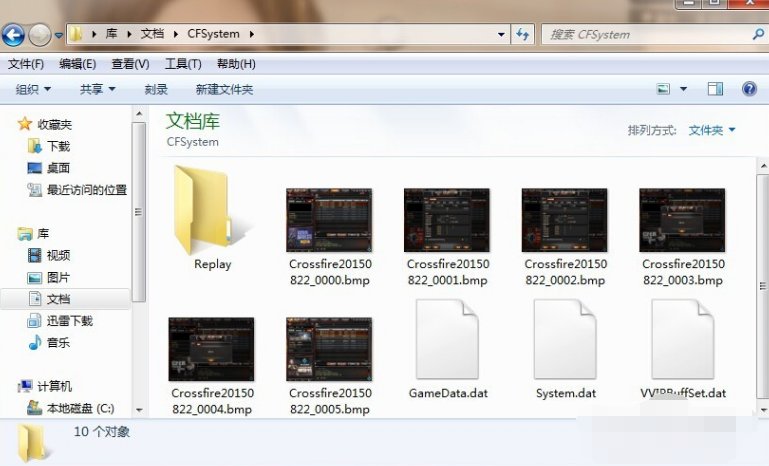The width and height of the screenshot is (769, 466).
Task: Open the 共享 dropdown
Action: tap(98, 89)
